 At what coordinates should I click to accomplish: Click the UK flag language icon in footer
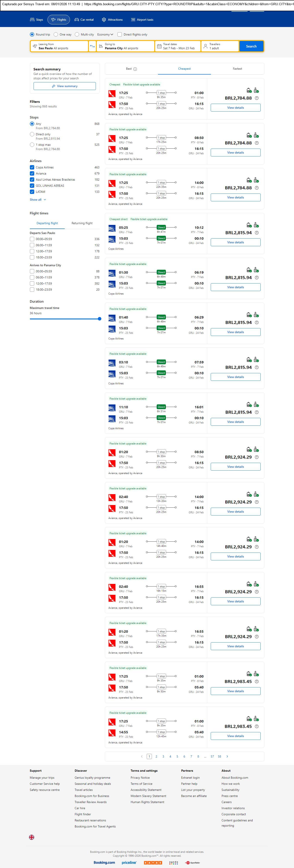tap(32, 837)
